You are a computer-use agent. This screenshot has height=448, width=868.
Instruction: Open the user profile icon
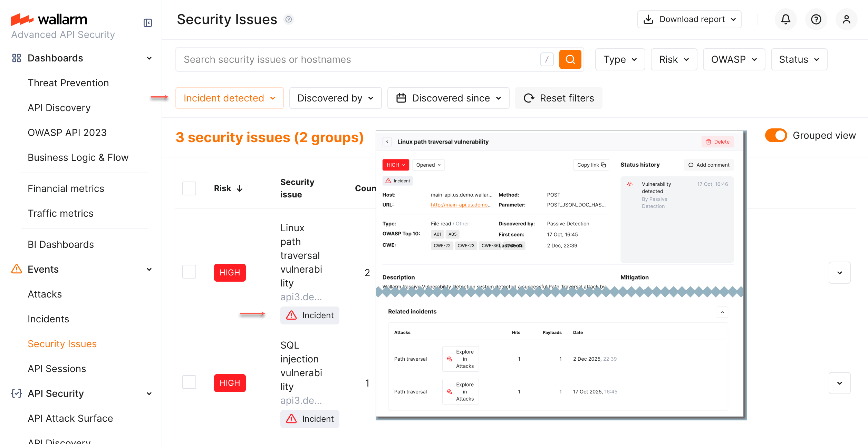pos(846,19)
